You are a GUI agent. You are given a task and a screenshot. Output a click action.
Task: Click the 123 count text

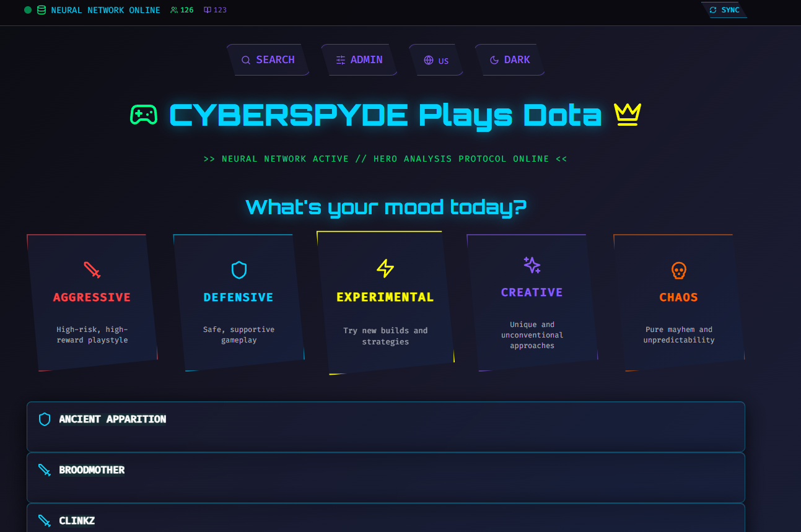[x=220, y=10]
